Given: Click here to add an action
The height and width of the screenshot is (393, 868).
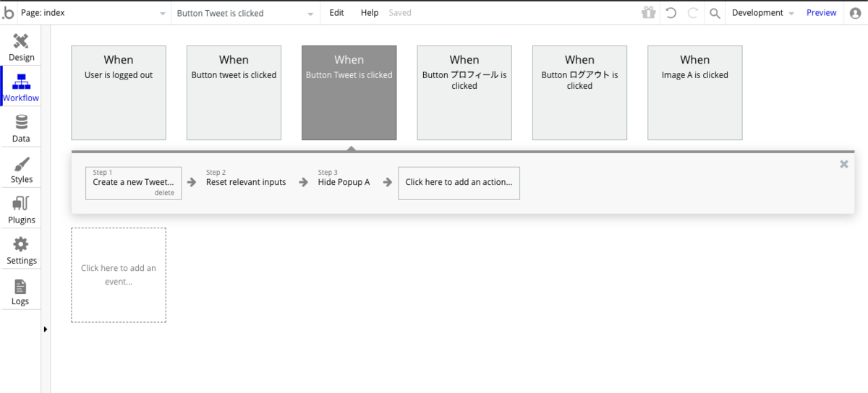Looking at the screenshot, I should pos(459,183).
